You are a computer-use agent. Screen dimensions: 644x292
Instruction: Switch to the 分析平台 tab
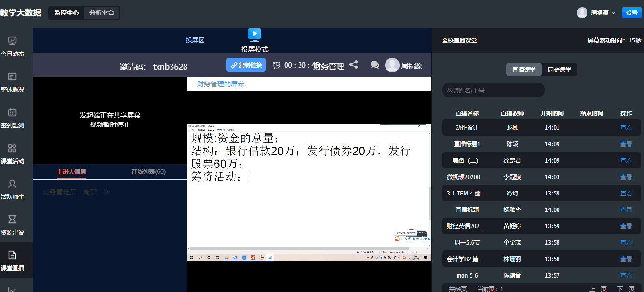coord(102,13)
